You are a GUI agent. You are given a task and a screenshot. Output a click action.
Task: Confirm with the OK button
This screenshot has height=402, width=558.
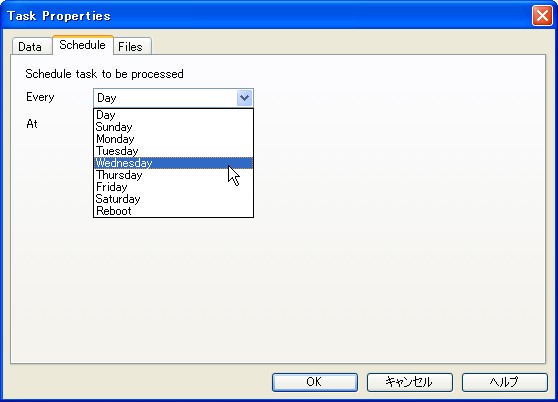pyautogui.click(x=315, y=382)
